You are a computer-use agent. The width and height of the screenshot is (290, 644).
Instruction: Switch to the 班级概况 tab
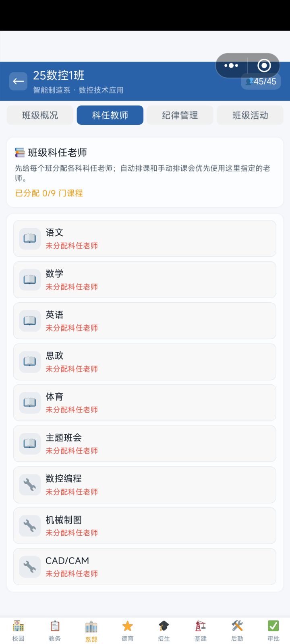click(x=40, y=115)
